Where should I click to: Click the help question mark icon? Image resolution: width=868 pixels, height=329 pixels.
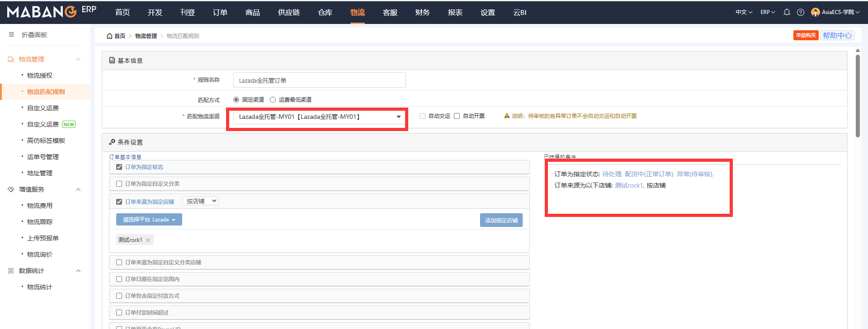click(801, 12)
